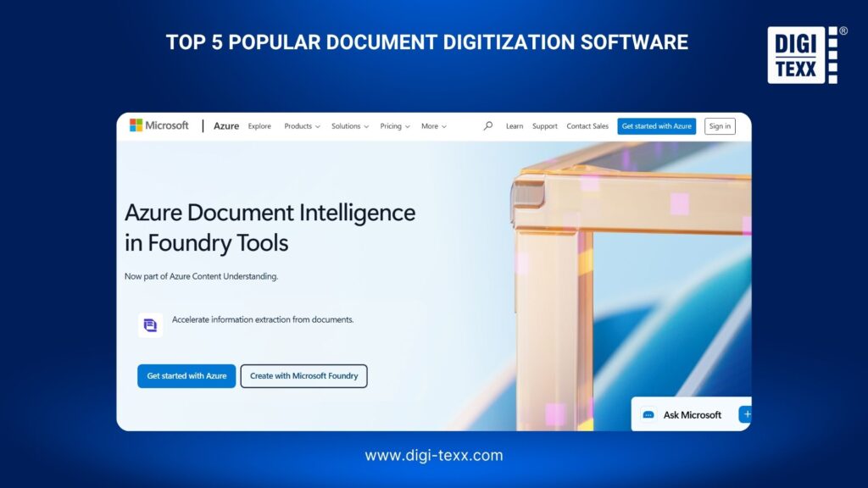Screen dimensions: 868x488
Task: Click the header Get started with Azure button
Action: tap(657, 126)
